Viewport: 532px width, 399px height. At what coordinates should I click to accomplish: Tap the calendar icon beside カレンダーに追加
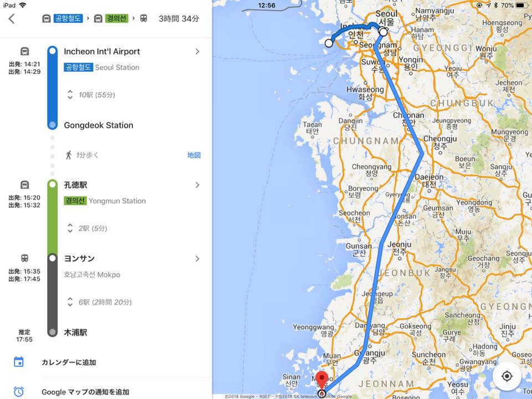click(x=19, y=362)
